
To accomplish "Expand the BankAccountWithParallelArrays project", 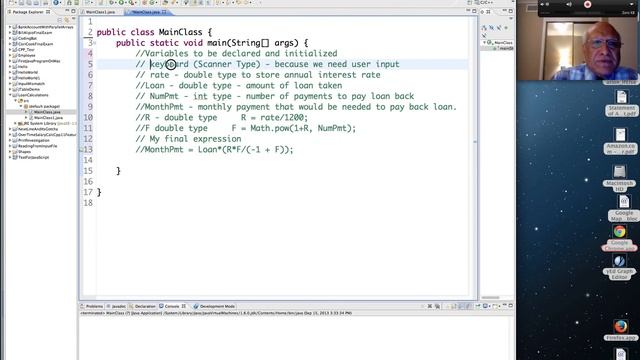I will click(x=10, y=27).
